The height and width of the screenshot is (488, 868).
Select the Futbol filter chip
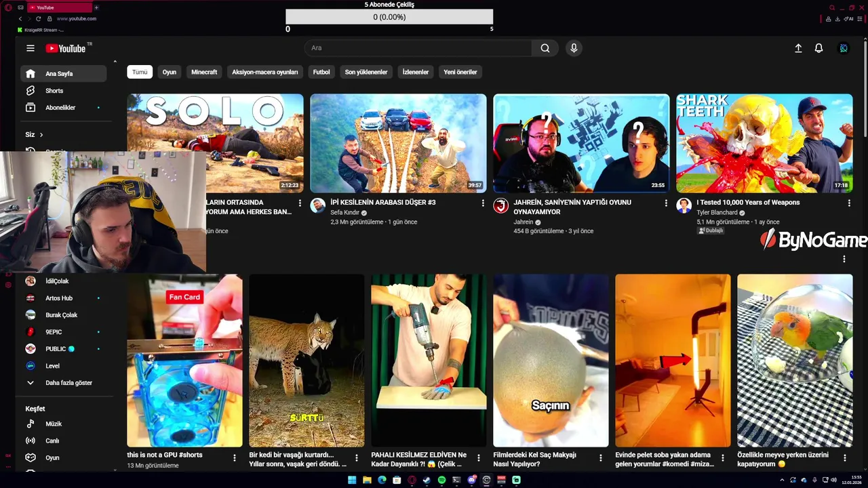(x=321, y=72)
